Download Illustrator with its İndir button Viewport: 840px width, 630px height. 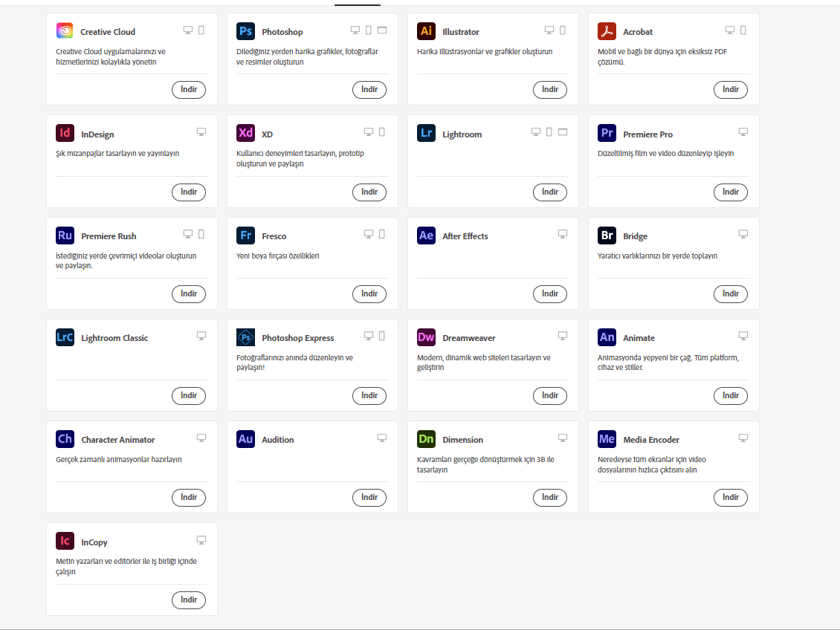coord(549,89)
